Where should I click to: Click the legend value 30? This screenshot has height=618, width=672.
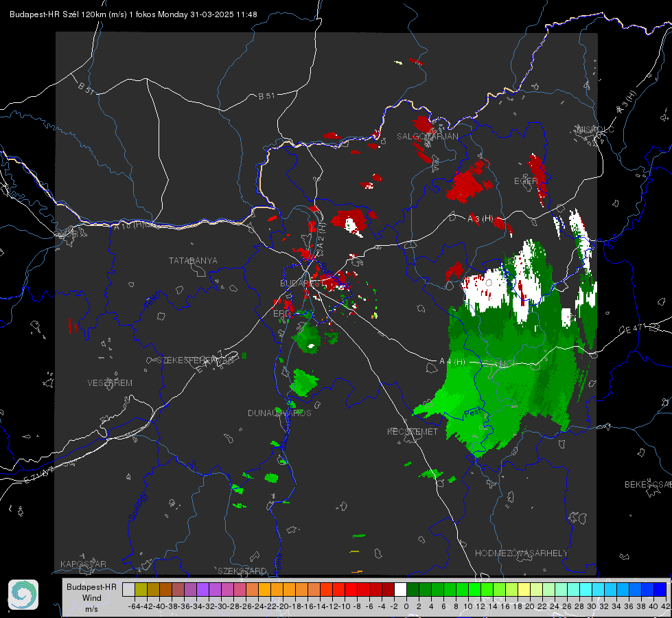pyautogui.click(x=592, y=606)
